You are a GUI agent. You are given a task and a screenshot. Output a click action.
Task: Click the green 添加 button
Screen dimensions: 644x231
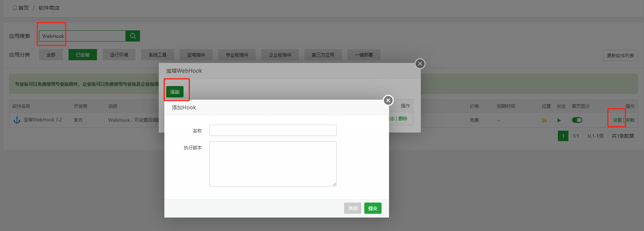[175, 92]
